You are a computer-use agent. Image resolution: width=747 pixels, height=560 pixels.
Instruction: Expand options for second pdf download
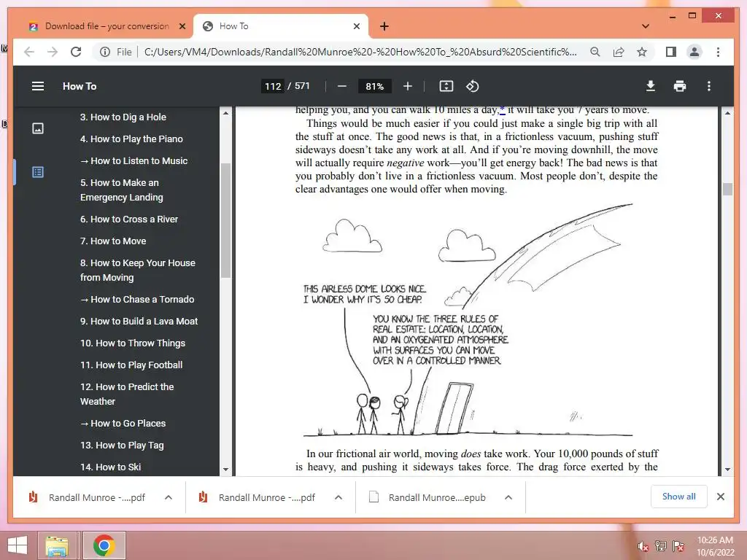pos(338,497)
